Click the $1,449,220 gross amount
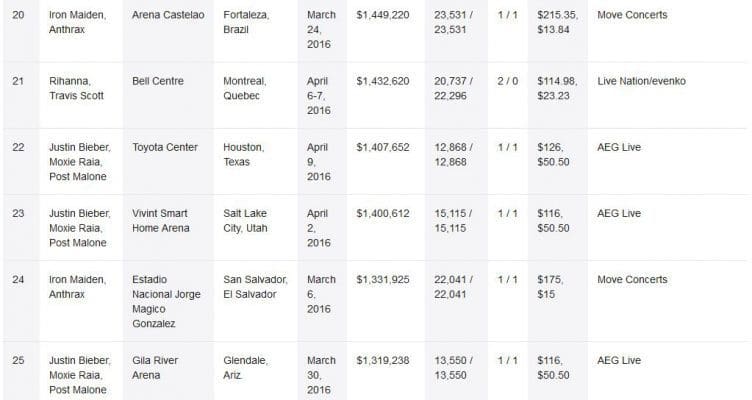Viewport: 752px width, 400px height. pyautogui.click(x=383, y=15)
